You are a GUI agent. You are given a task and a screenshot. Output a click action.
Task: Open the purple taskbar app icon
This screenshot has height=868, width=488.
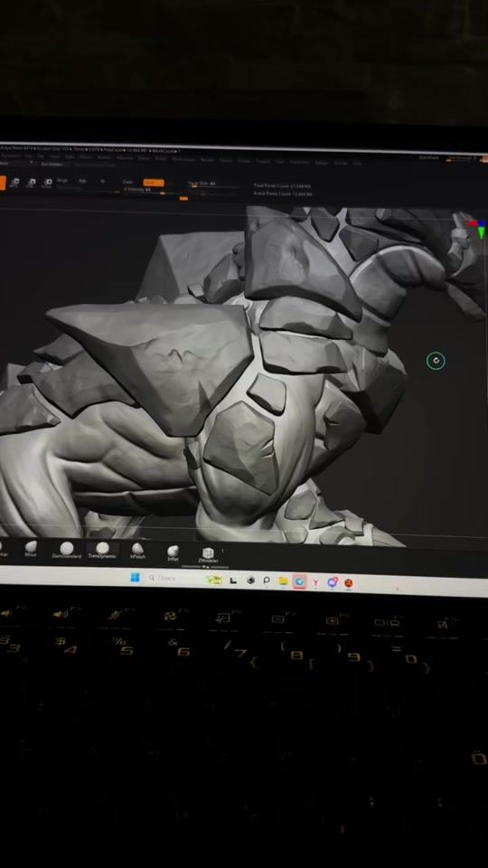332,582
